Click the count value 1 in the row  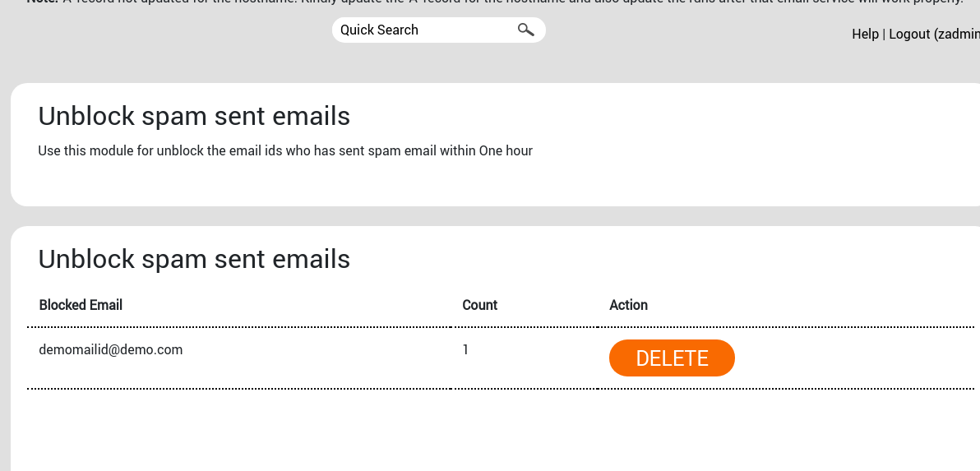pos(465,349)
